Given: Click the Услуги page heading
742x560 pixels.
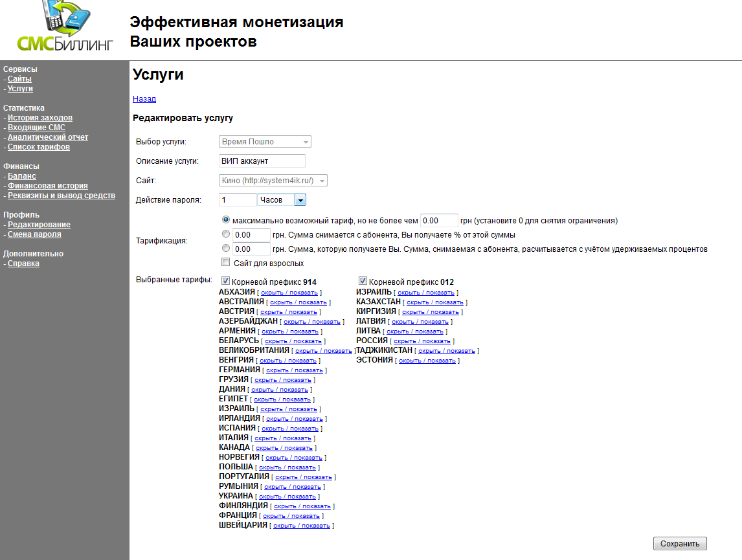Looking at the screenshot, I should click(158, 74).
